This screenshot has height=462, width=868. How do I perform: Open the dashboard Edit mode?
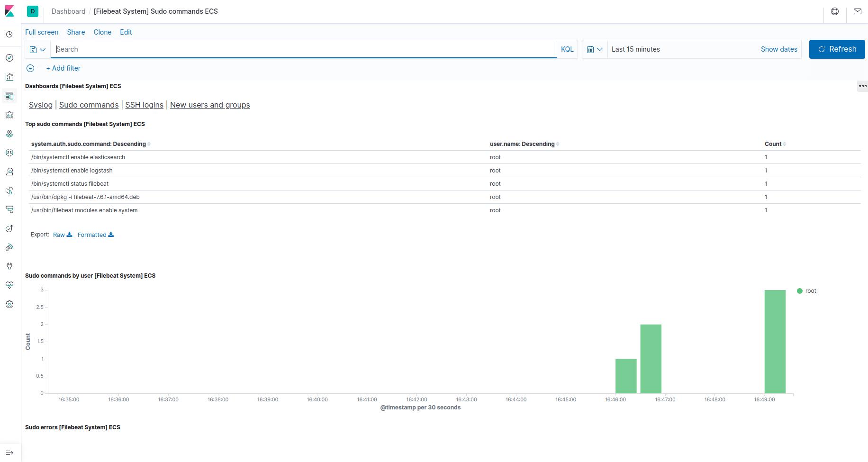pyautogui.click(x=126, y=32)
